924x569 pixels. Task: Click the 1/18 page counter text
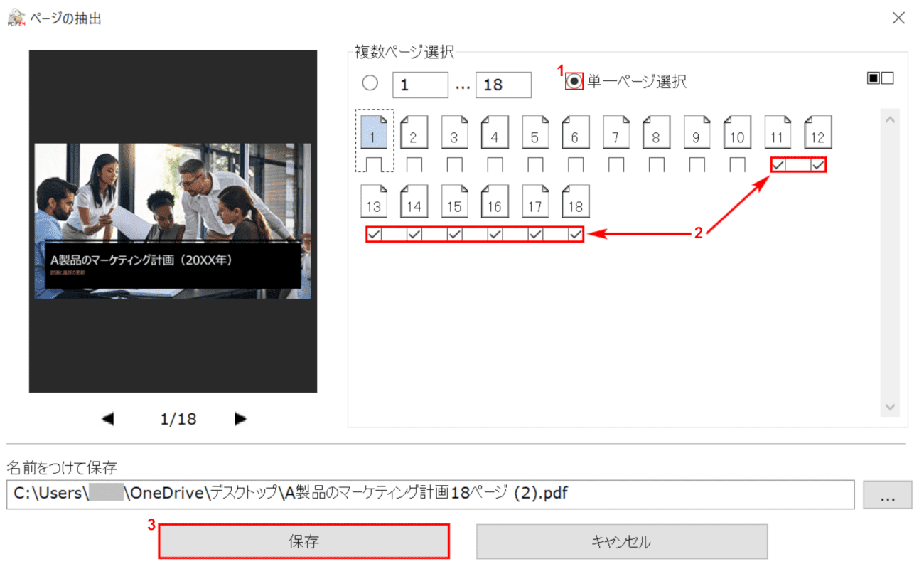click(x=178, y=419)
